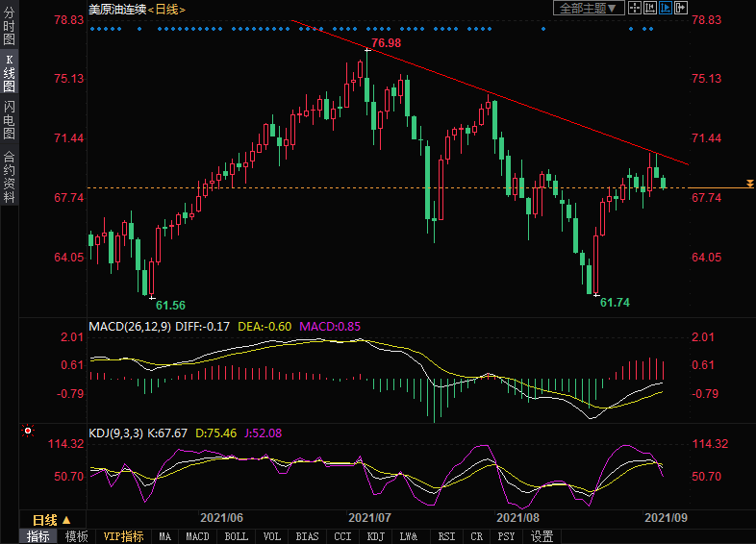Click the blue highlighted playback chart icon
This screenshot has height=544, width=756.
666,8
